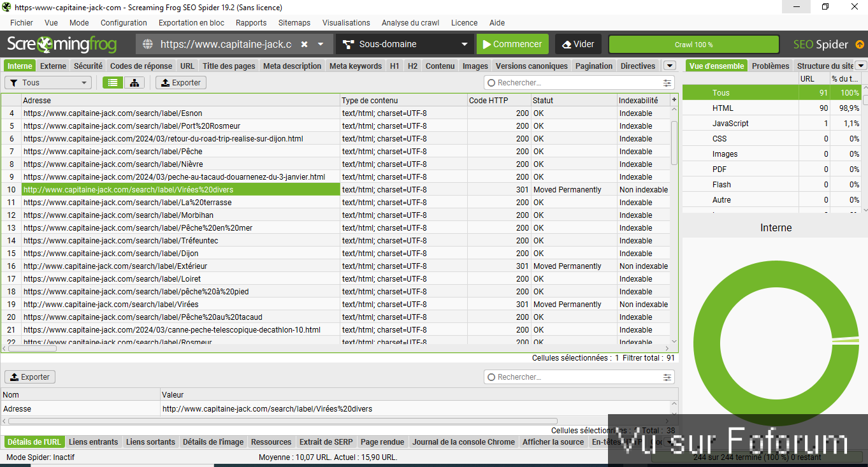Open Configuration menu
The image size is (868, 467).
(124, 22)
